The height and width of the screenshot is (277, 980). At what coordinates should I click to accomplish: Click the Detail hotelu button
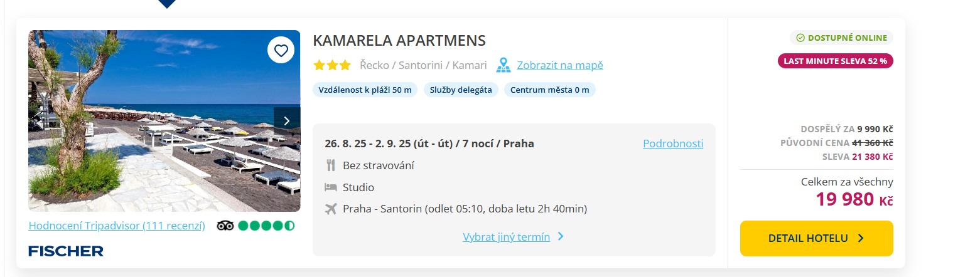click(816, 238)
